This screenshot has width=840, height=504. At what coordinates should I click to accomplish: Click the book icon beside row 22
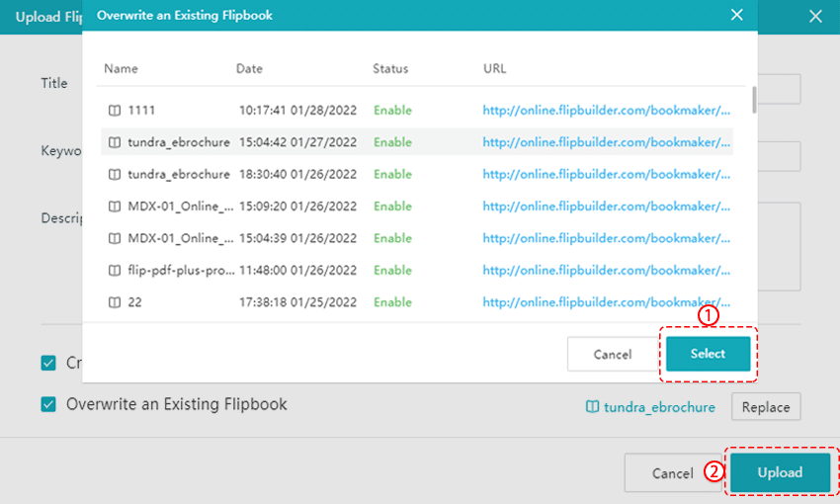point(114,302)
